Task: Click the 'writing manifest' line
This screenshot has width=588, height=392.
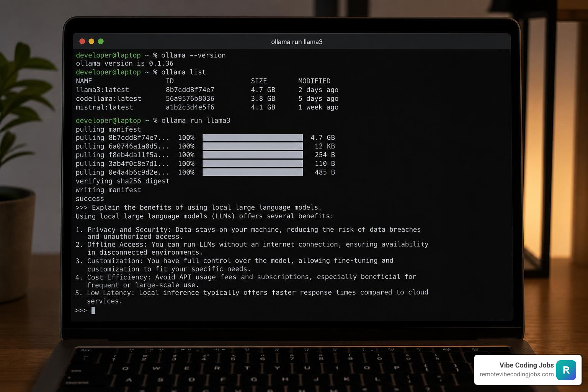Action: click(108, 190)
